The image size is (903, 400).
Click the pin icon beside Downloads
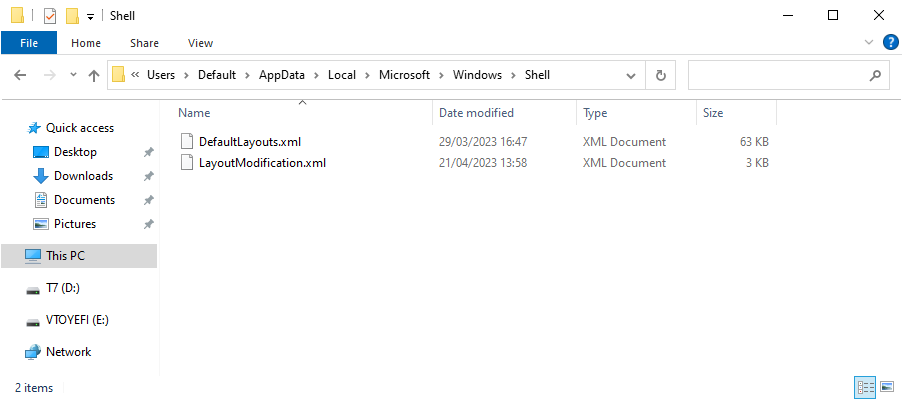pyautogui.click(x=149, y=176)
